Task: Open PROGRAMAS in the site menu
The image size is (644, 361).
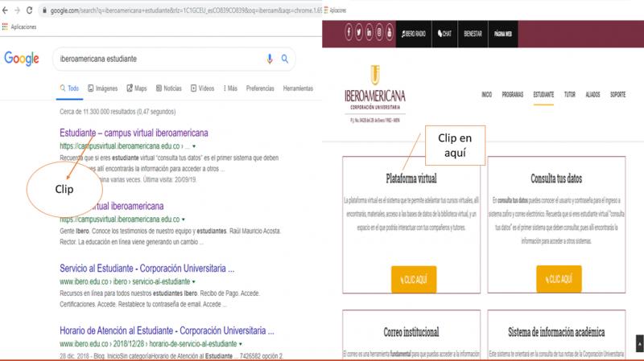Action: [x=512, y=95]
